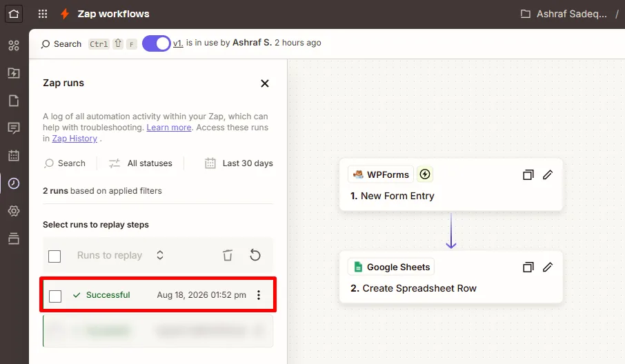Duplicate the Google Sheets step icon
This screenshot has height=364, width=625.
528,267
